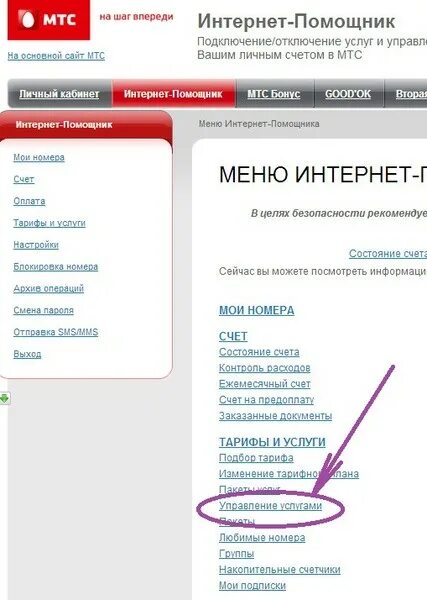Switch to the 'Личный кабинет' tab
This screenshot has height=600, width=427.
click(x=59, y=94)
